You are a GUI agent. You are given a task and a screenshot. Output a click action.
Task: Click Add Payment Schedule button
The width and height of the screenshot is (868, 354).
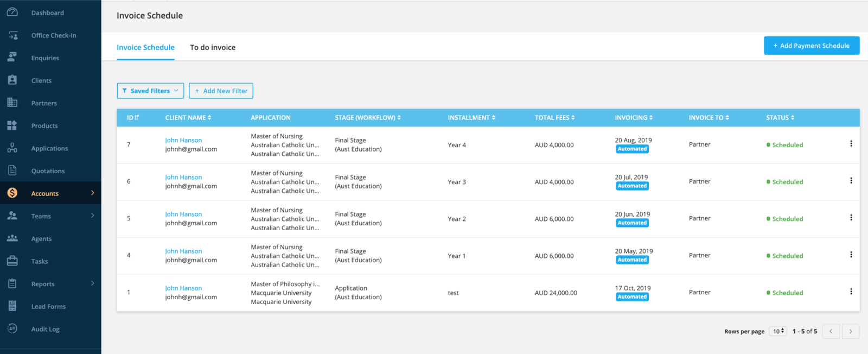(x=812, y=46)
